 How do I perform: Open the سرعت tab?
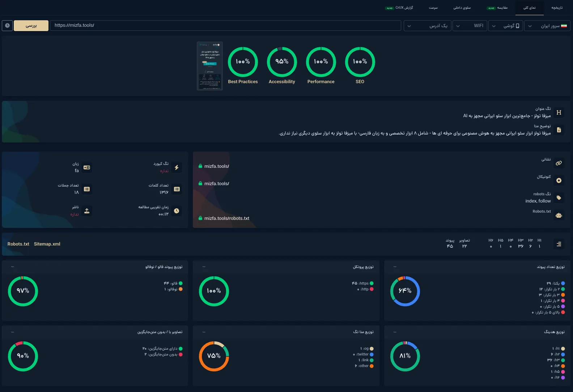pyautogui.click(x=433, y=8)
